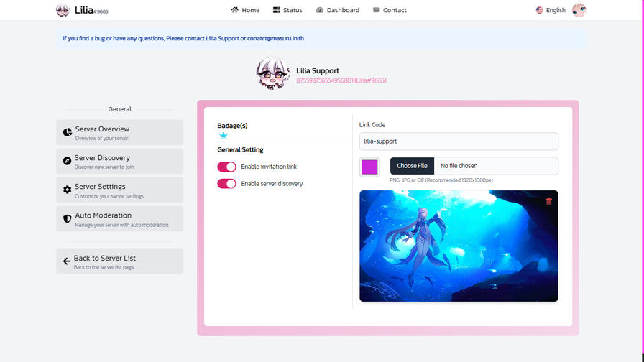Click the Badage(s) heading
The image size is (644, 362).
232,126
